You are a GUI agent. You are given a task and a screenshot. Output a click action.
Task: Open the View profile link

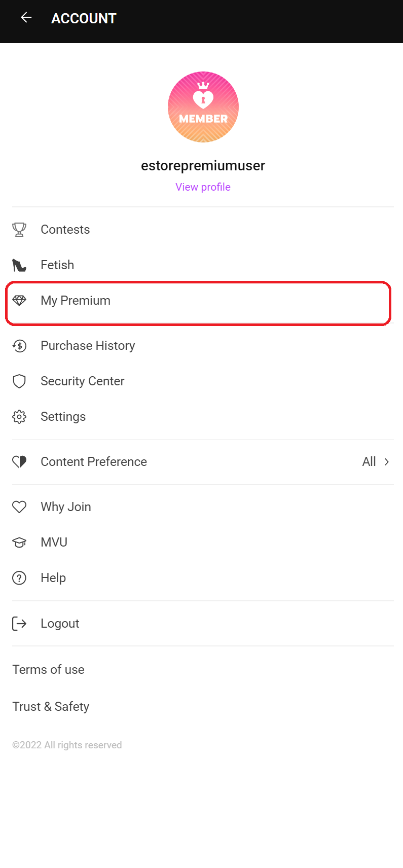click(203, 187)
